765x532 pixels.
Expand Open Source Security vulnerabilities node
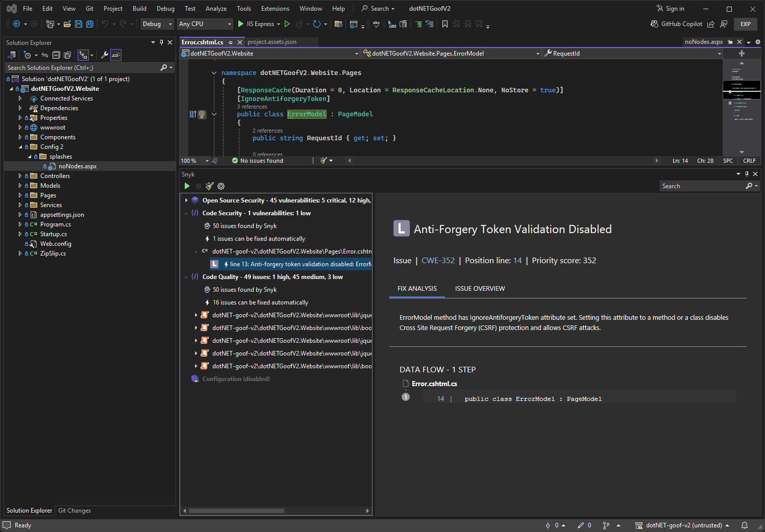186,200
